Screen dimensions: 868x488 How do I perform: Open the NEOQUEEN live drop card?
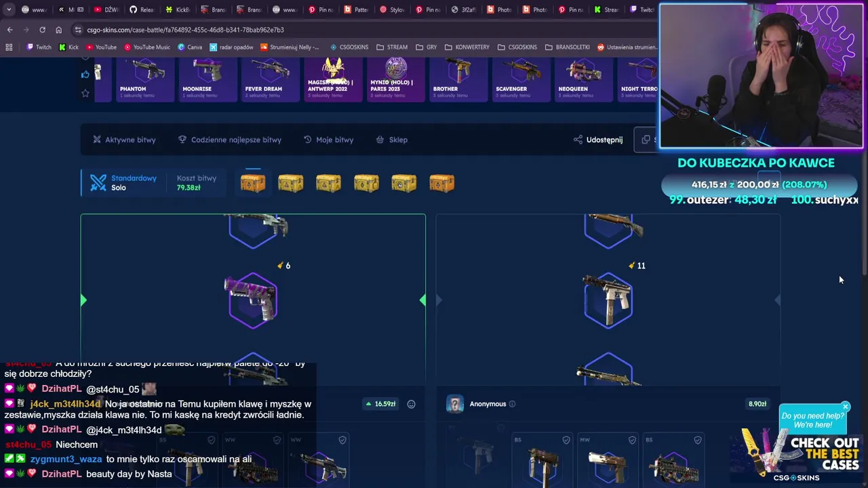coord(585,79)
